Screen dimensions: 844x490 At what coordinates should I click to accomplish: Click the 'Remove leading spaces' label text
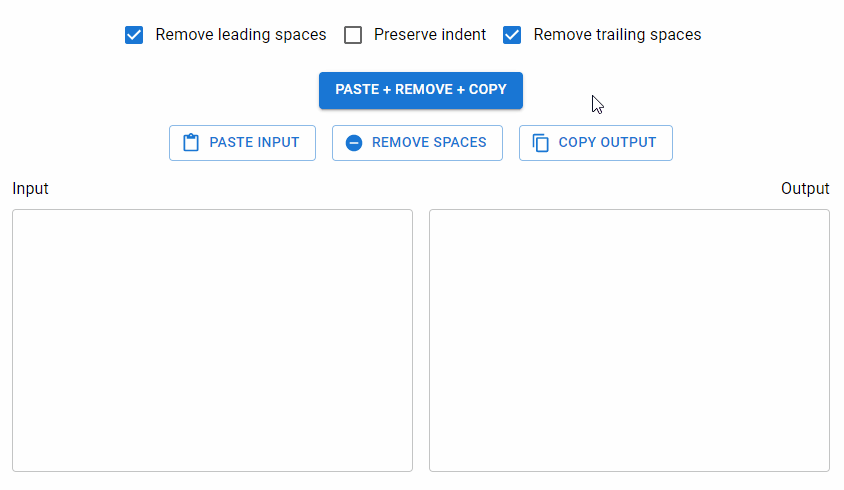click(241, 34)
